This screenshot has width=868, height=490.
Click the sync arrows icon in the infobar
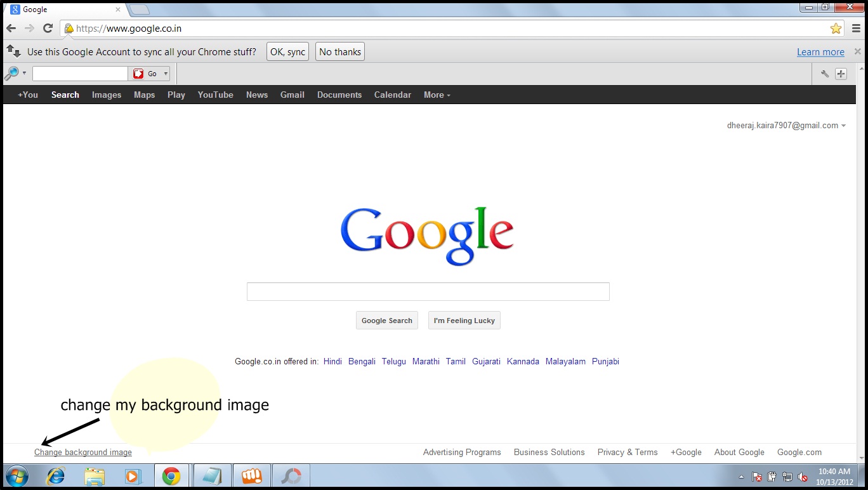(13, 51)
